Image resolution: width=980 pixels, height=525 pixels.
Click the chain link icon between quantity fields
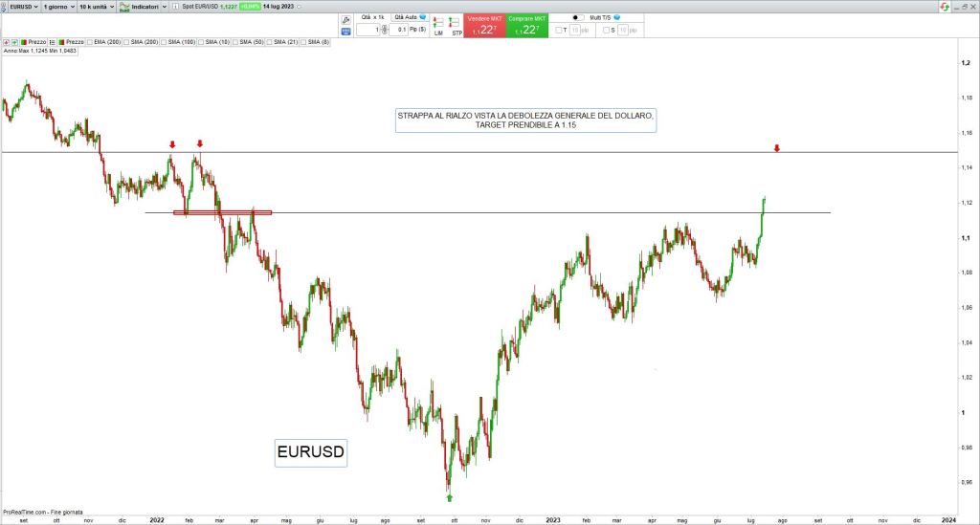pos(385,30)
